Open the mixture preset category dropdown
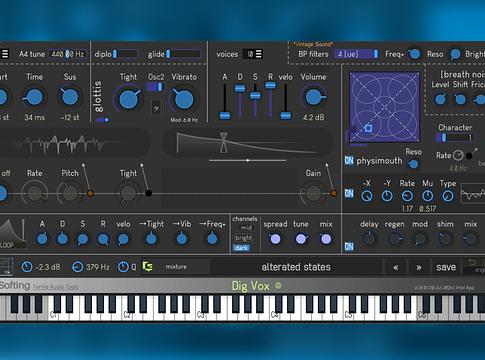The width and height of the screenshot is (485, 360). (176, 267)
